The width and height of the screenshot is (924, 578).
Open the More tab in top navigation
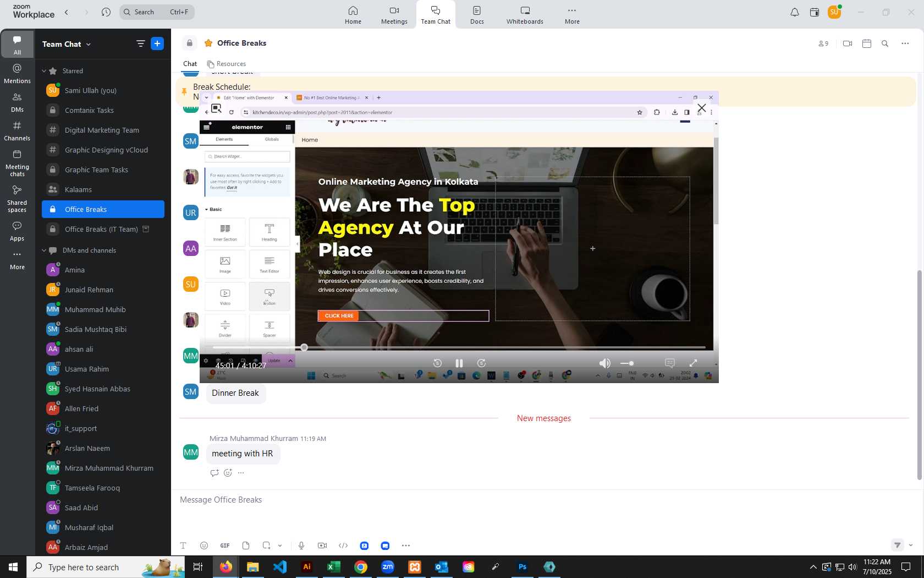click(x=572, y=15)
